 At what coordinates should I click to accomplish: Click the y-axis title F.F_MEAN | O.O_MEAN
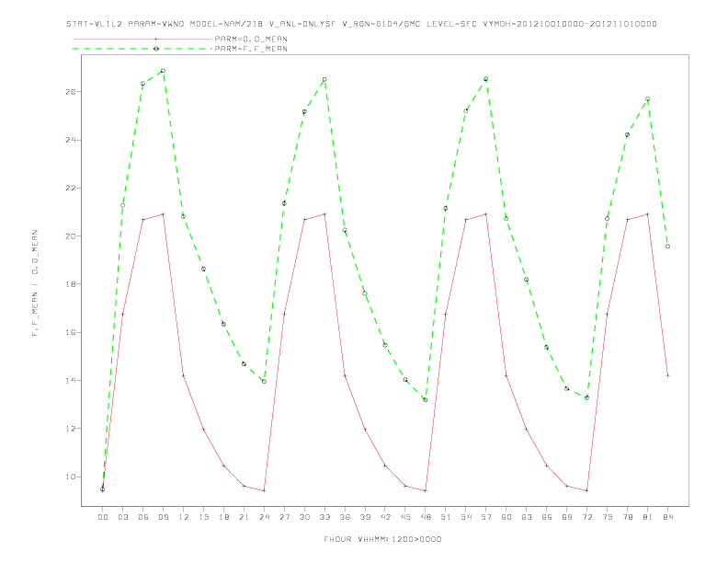35,283
